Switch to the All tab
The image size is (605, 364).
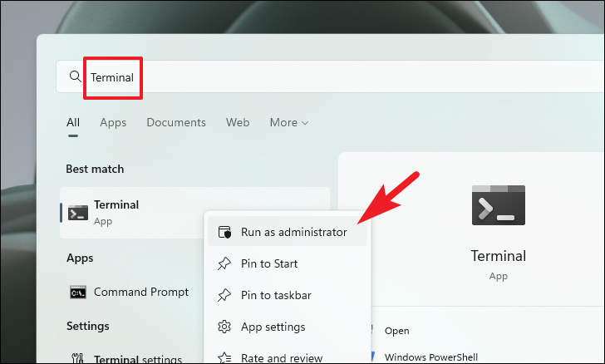[x=73, y=122]
